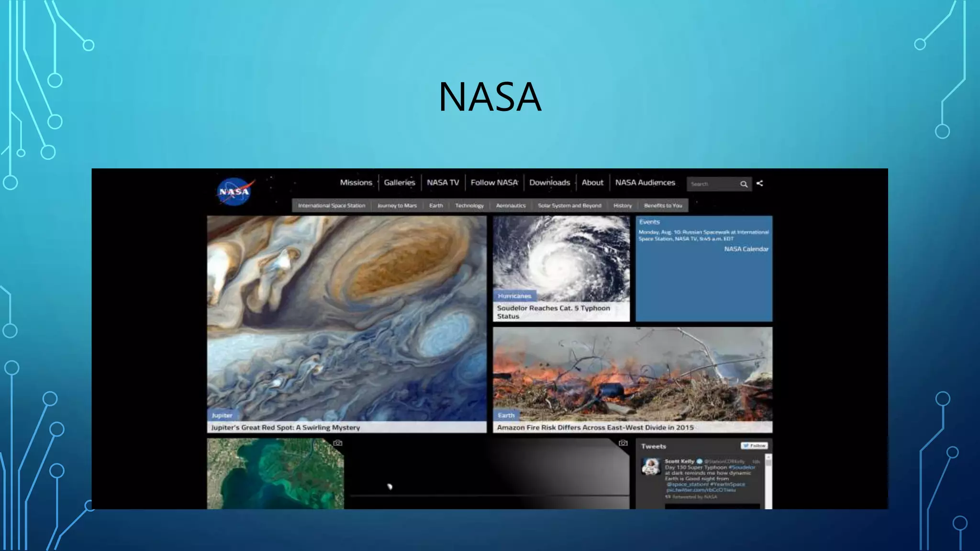This screenshot has height=551, width=980.
Task: Click the Twitter Follow button
Action: coord(755,445)
